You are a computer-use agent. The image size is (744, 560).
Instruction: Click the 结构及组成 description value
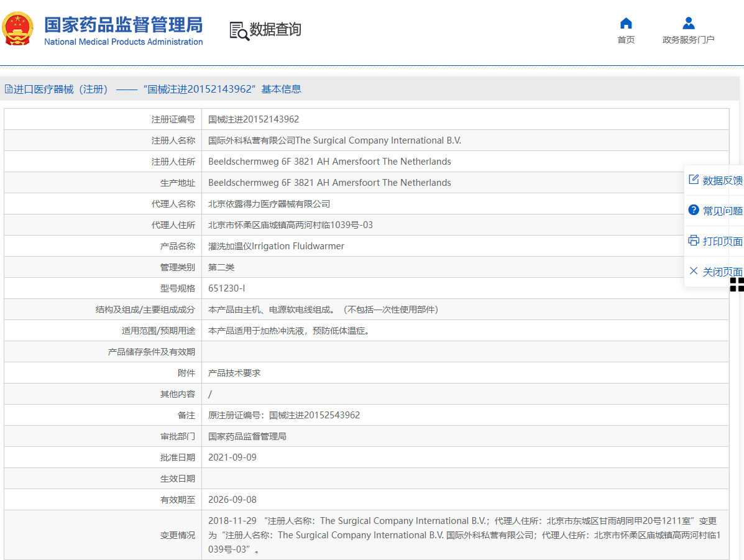(323, 310)
